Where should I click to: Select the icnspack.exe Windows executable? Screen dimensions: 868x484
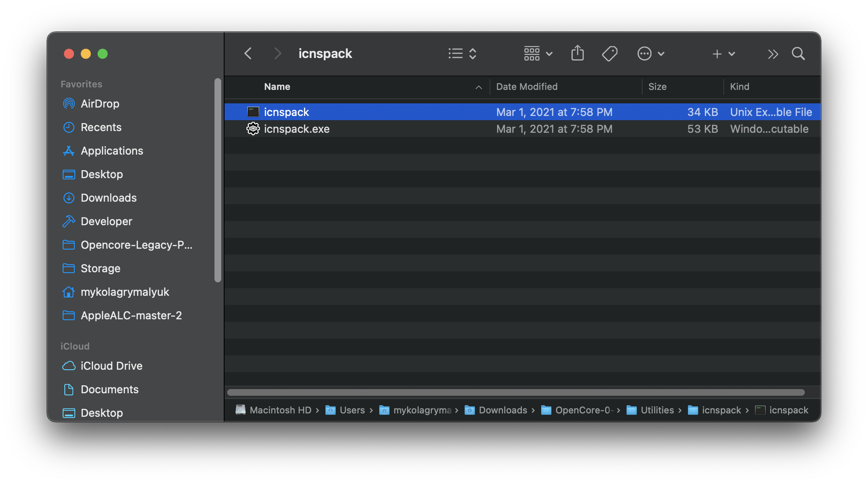coord(296,129)
